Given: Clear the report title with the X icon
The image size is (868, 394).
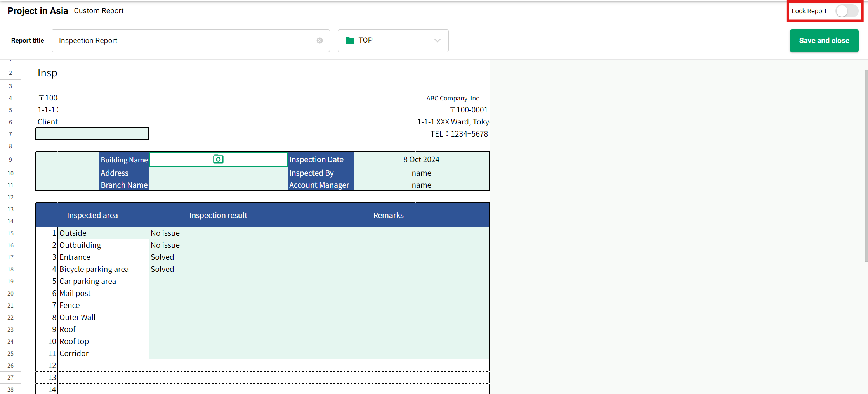Looking at the screenshot, I should coord(319,41).
